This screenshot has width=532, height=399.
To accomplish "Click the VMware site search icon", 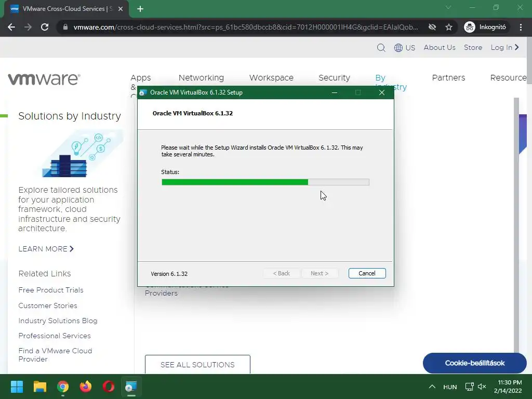I will (x=381, y=47).
